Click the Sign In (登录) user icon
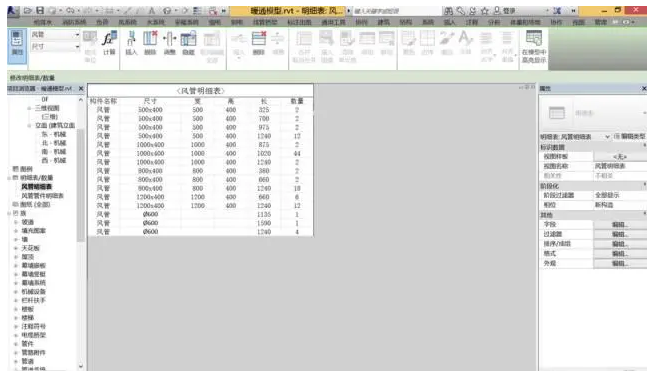This screenshot has height=376, width=658. 497,11
